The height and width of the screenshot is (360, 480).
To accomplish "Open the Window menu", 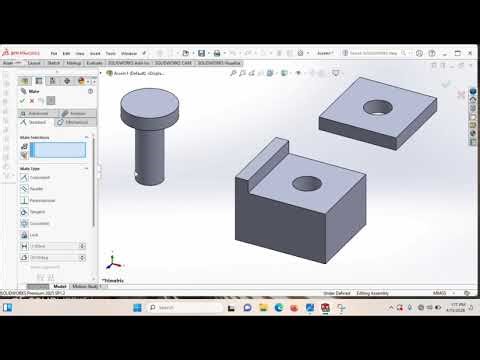I will (x=129, y=53).
